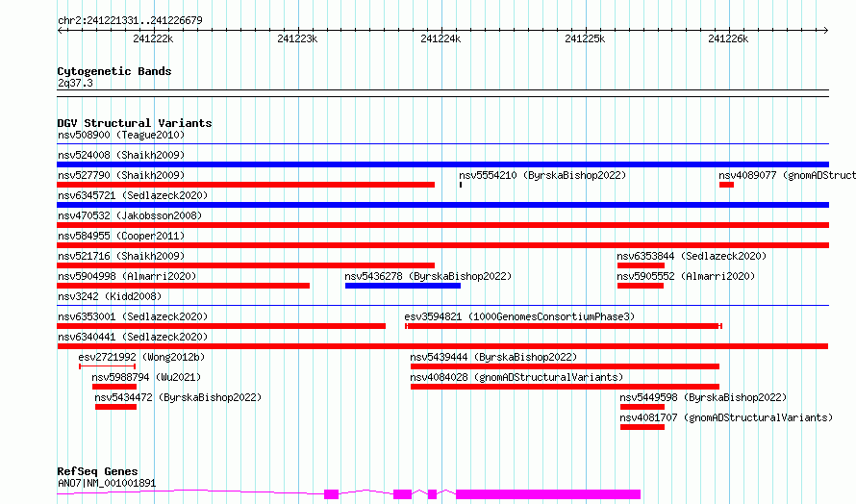Click the nsv527790 (Shaikh2009) red bar

(x=245, y=185)
